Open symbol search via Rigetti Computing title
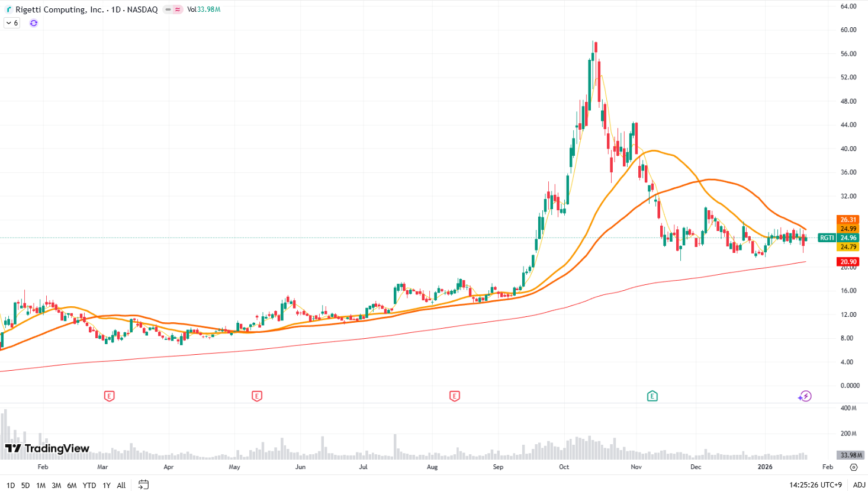Viewport: 868px width, 491px height. tap(86, 9)
